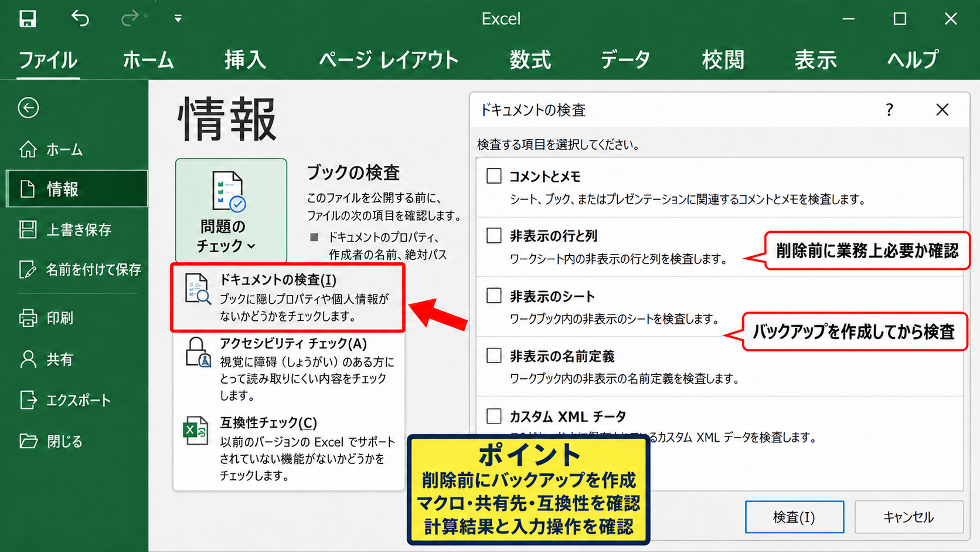The height and width of the screenshot is (552, 980).
Task: Expand the 問題のチェック dropdown button
Action: [x=231, y=211]
